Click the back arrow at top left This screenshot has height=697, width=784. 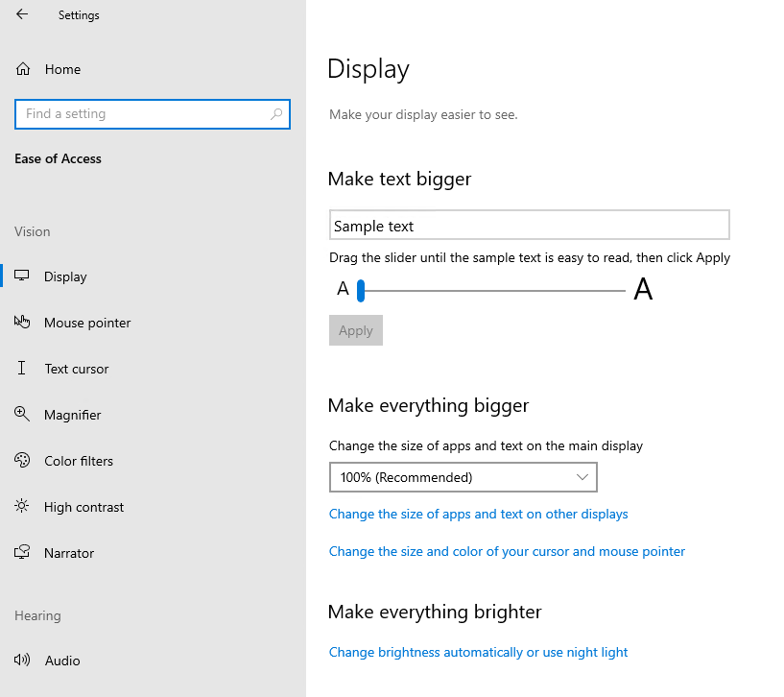click(x=20, y=14)
